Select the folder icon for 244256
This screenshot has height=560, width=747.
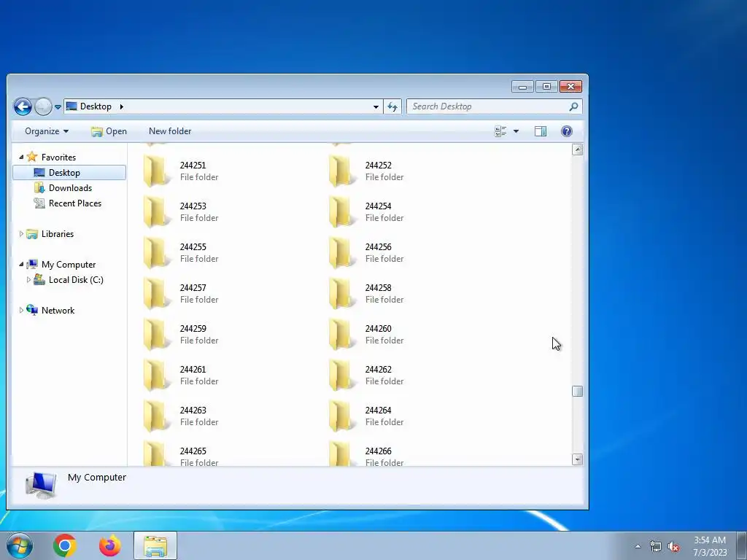(342, 253)
